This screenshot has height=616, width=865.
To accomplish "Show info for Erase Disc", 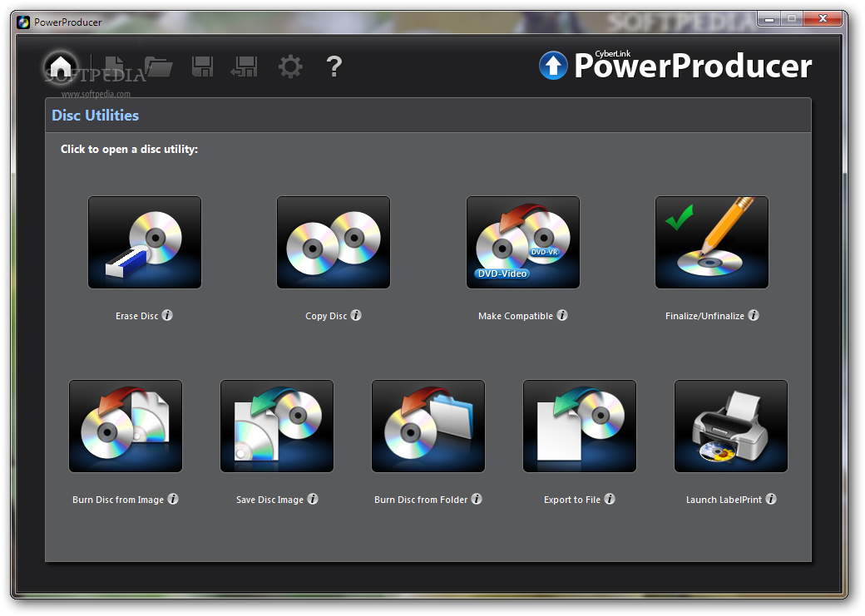I will tap(167, 315).
